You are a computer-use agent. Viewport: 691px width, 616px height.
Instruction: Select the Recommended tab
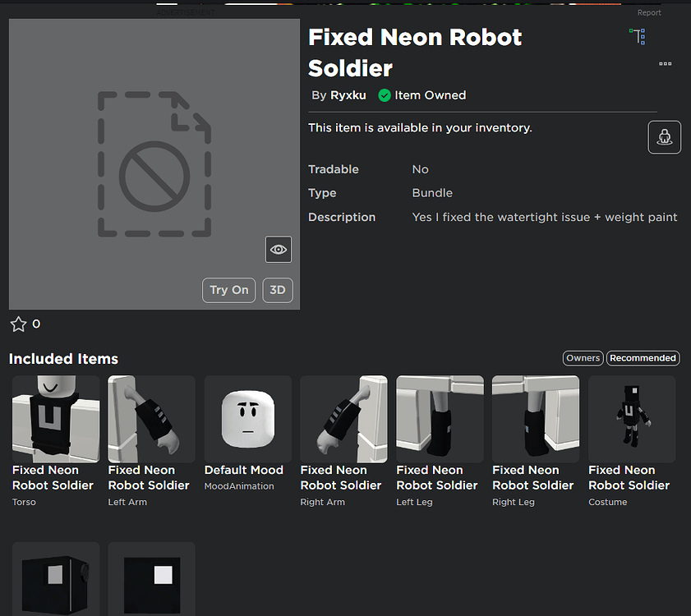tap(643, 358)
